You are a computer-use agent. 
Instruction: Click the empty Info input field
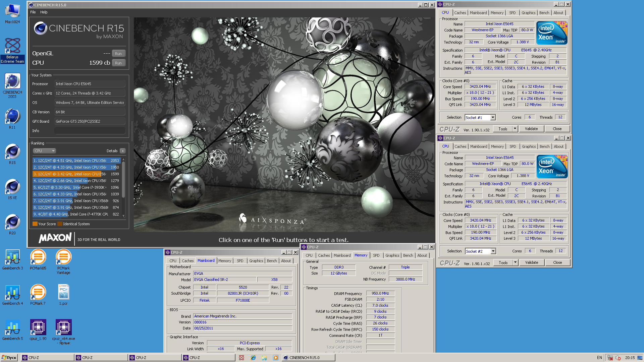(x=90, y=131)
